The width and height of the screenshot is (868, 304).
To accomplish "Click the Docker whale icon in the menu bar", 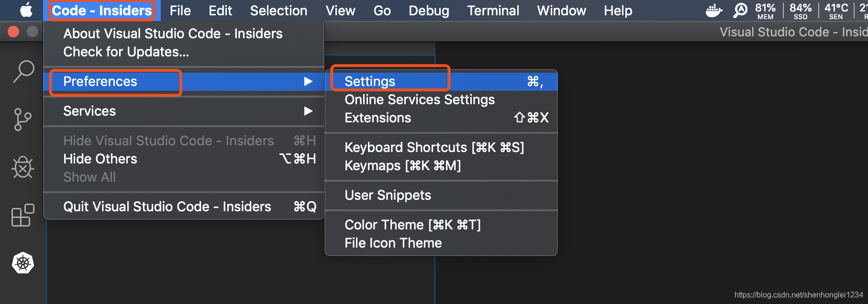I will click(714, 10).
